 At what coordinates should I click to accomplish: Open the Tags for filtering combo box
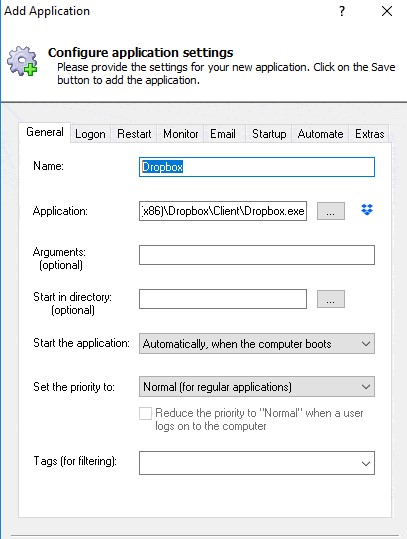coord(257,463)
